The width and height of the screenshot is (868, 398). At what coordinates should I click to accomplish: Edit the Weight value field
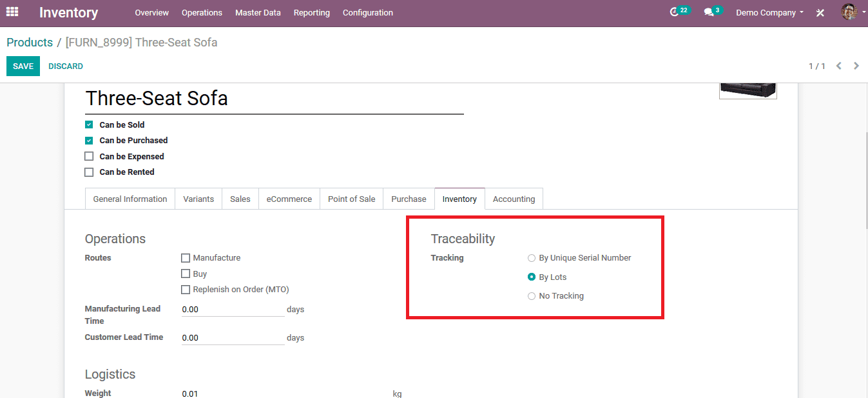point(285,393)
